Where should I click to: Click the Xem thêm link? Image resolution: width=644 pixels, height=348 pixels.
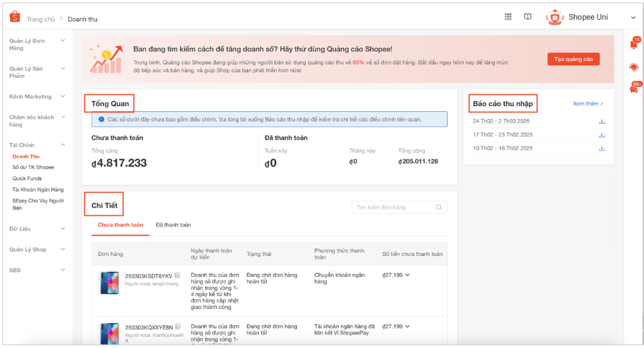pos(587,104)
